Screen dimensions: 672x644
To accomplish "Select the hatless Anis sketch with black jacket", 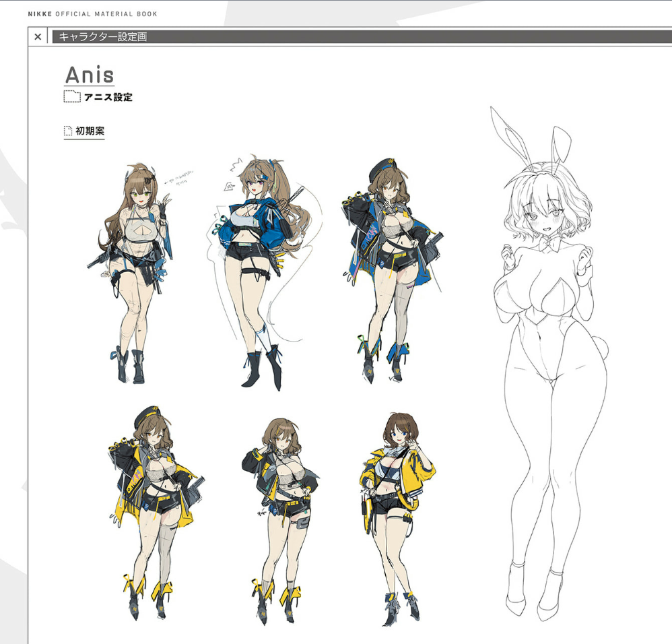I will point(280,521).
